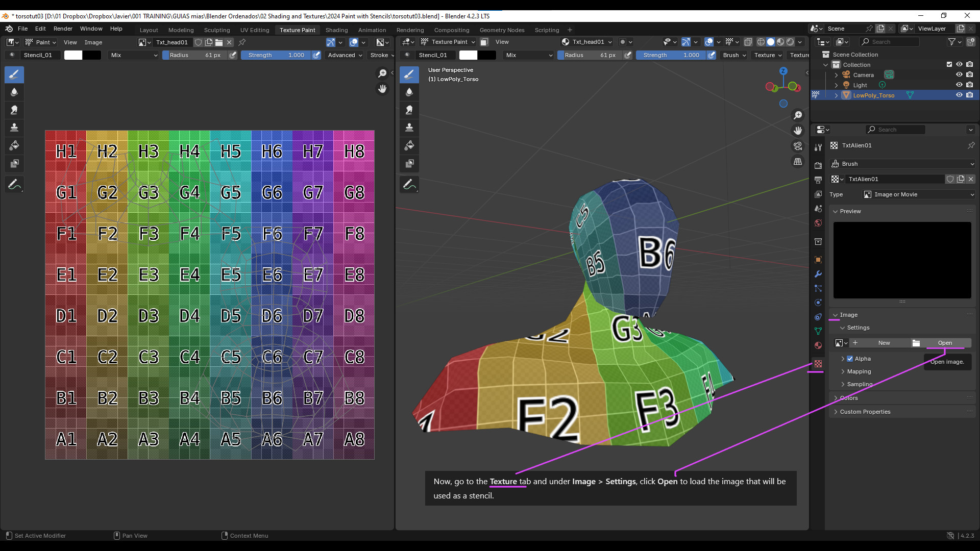The height and width of the screenshot is (551, 980).
Task: Pin the texture properties panel
Action: pos(971,145)
